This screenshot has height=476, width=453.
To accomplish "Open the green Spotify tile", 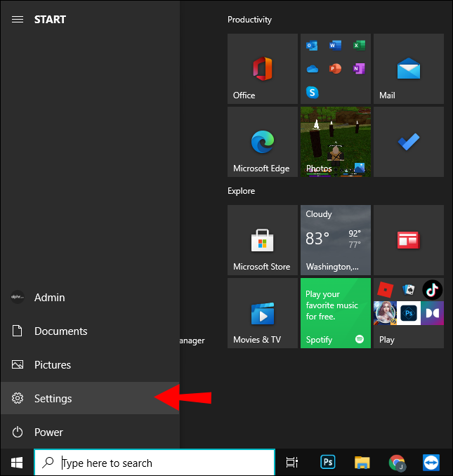I will pyautogui.click(x=336, y=313).
